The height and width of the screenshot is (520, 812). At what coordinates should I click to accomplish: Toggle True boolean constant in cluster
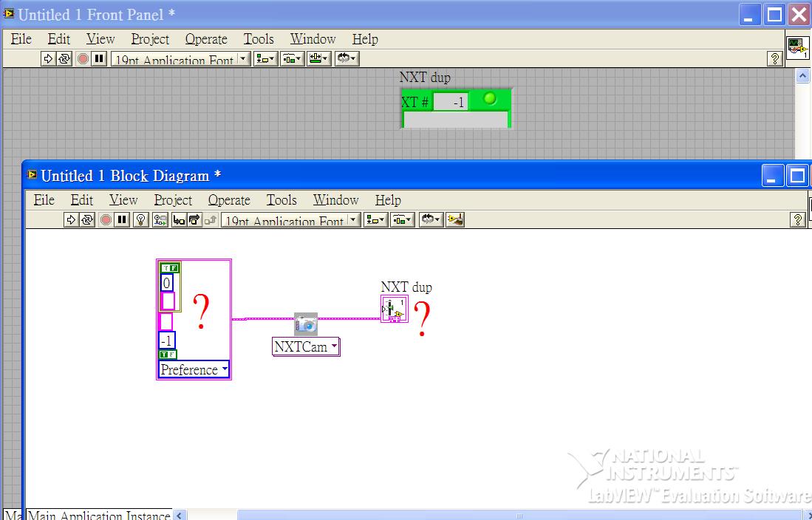(167, 355)
